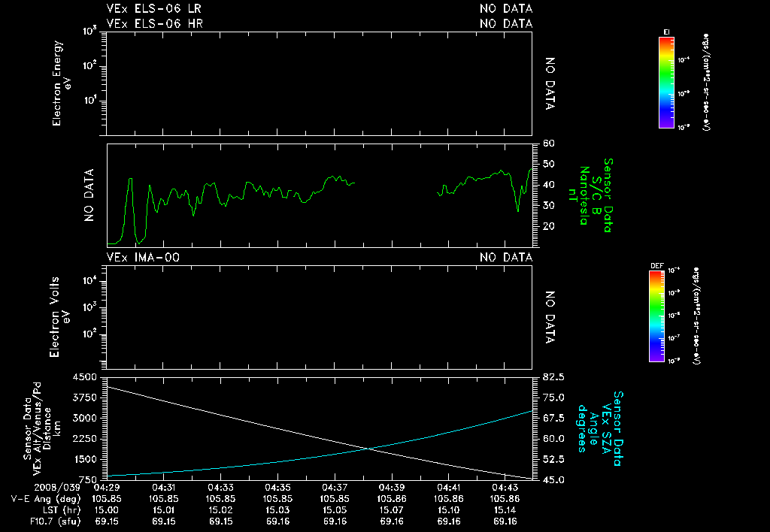
Task: Click vertical 'NO DATA' right of Electron Energy panel
Action: coord(550,83)
